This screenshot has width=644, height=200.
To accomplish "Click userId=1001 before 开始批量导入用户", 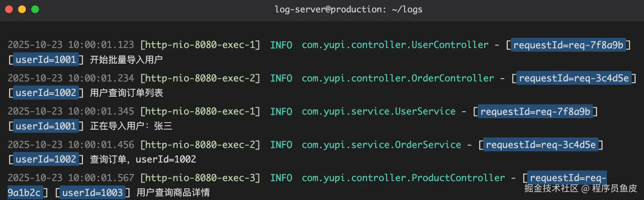I will [46, 60].
